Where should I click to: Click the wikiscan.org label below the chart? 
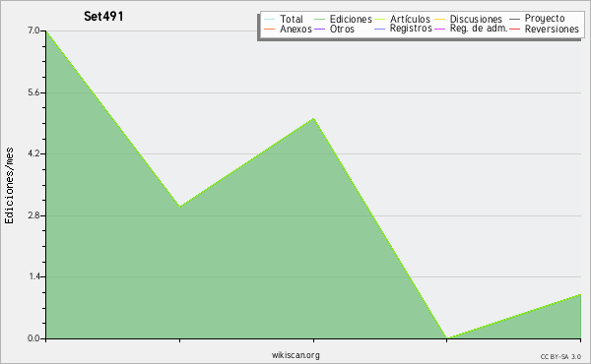coord(295,355)
